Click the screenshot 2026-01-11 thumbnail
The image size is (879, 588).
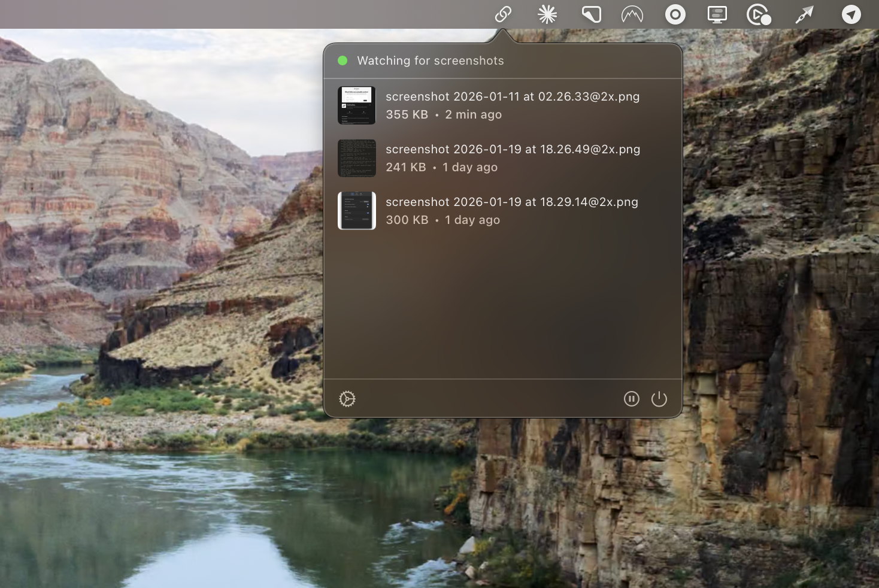pos(356,105)
